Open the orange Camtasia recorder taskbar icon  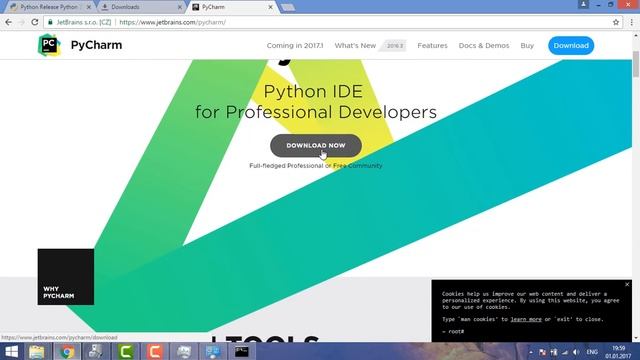tap(155, 352)
